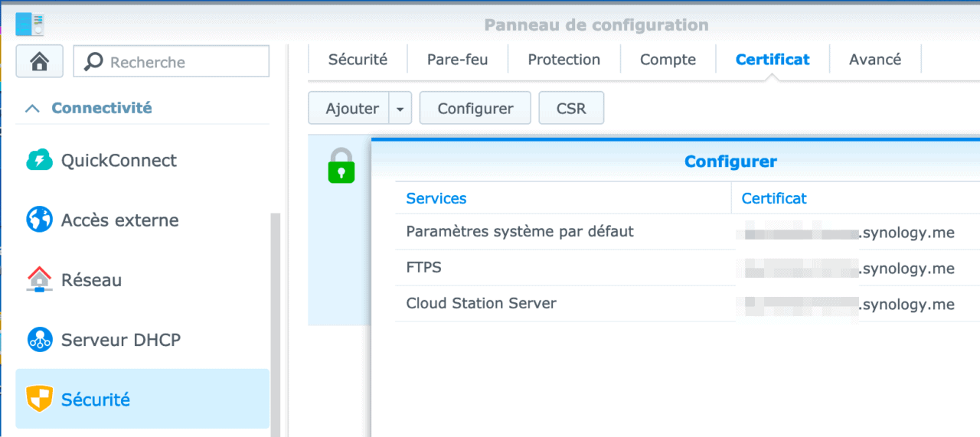Screen dimensions: 980x437
Task: Click the Configurer button
Action: (475, 109)
